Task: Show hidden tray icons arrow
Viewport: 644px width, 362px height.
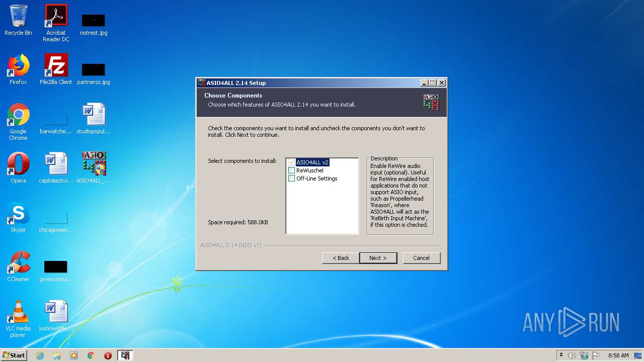Action: pyautogui.click(x=561, y=355)
